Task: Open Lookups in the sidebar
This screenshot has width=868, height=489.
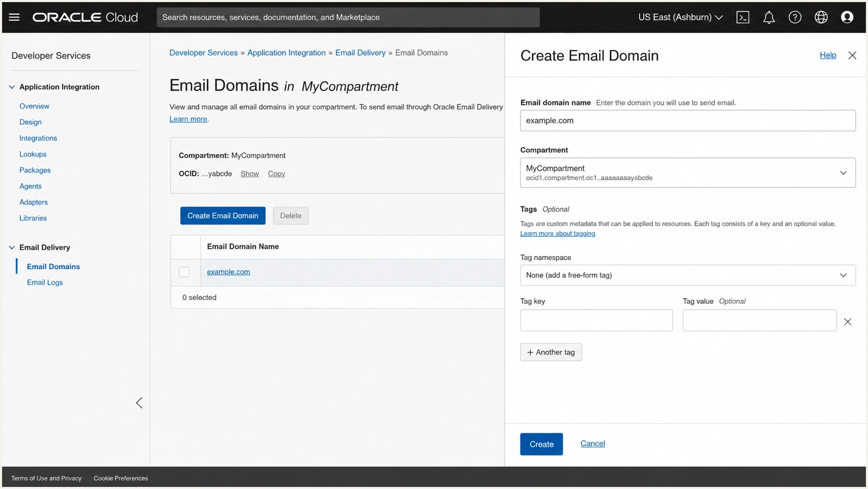Action: pyautogui.click(x=33, y=154)
